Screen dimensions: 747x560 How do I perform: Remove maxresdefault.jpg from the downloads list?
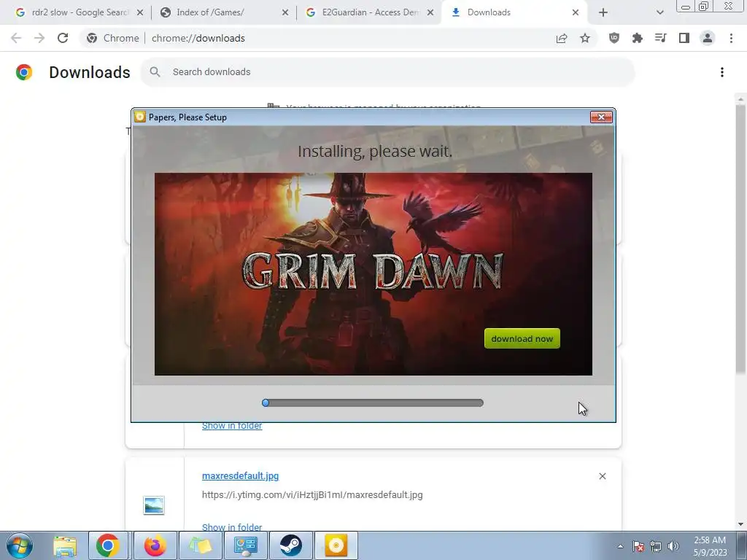pos(602,476)
